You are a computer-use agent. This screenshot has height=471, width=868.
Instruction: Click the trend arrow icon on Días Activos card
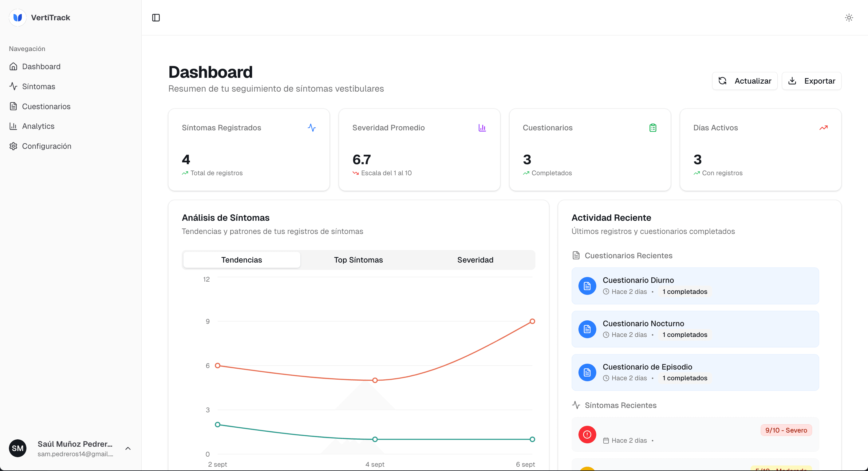point(824,128)
